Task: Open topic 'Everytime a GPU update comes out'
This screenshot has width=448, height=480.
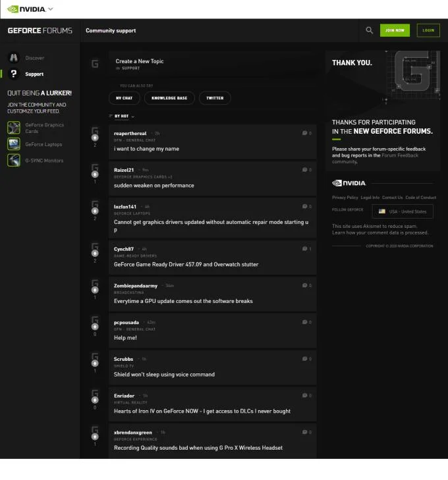Action: [x=183, y=301]
